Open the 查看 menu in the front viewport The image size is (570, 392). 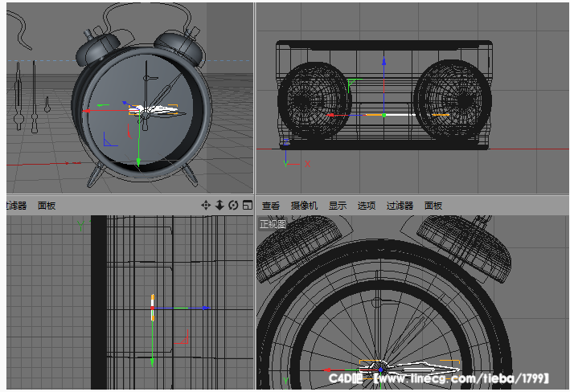[x=271, y=206]
